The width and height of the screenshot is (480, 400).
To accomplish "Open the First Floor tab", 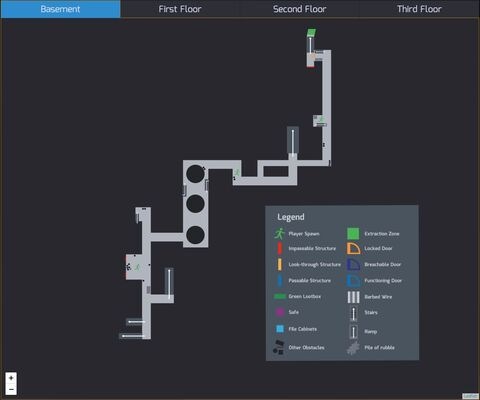I will click(180, 9).
